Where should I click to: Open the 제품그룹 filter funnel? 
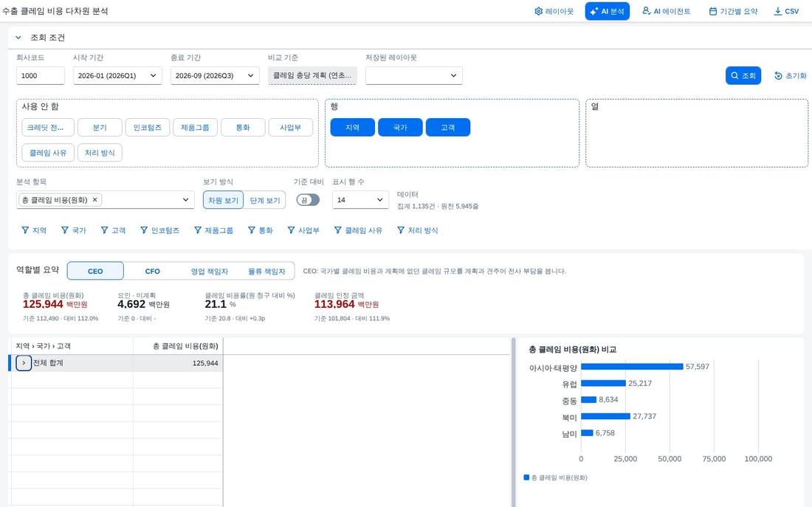(x=213, y=230)
